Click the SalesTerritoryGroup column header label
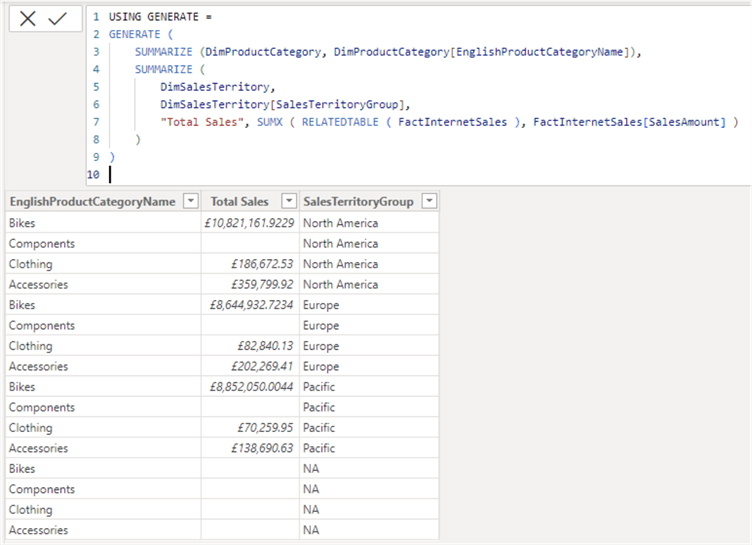 coord(358,202)
